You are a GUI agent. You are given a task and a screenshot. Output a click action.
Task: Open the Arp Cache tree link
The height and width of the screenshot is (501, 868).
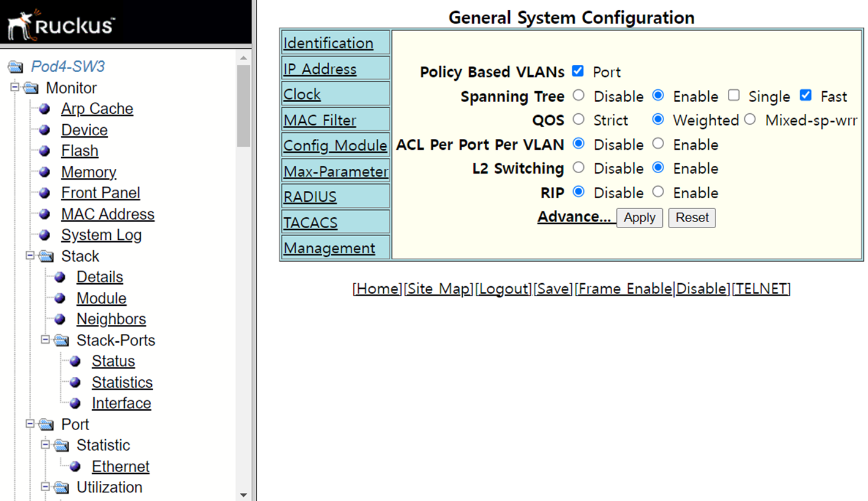pos(97,109)
